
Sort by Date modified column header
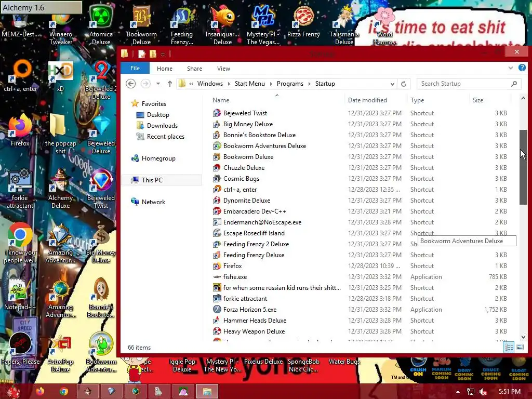click(376, 100)
